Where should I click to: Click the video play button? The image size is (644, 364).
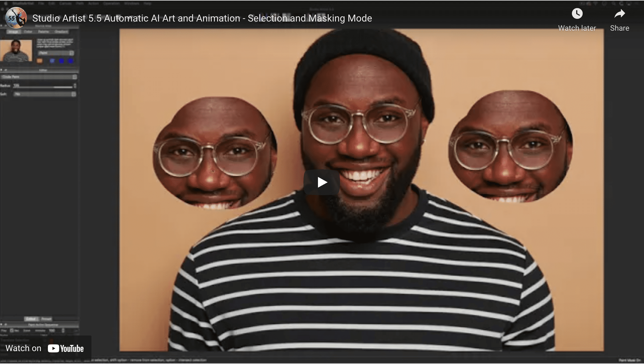(322, 182)
